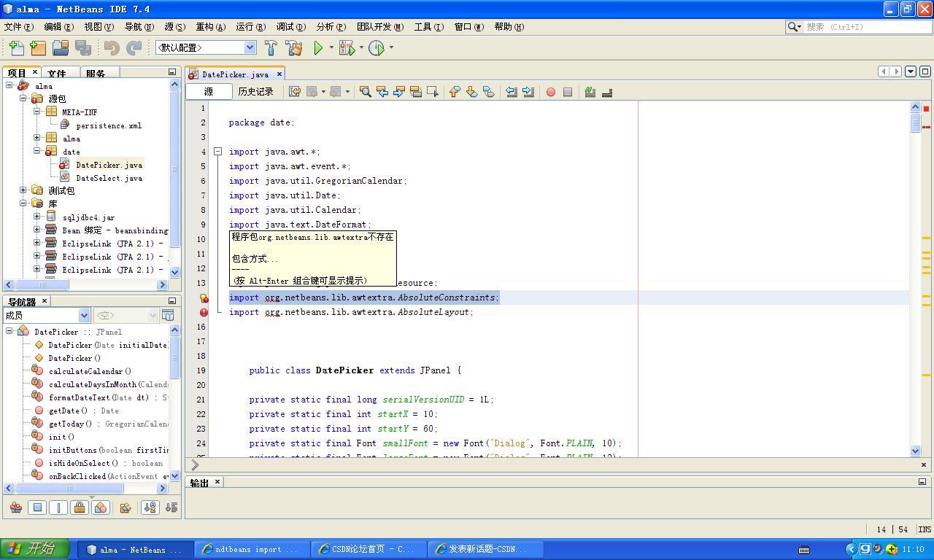
Task: Click the Save All icon
Action: tap(82, 47)
